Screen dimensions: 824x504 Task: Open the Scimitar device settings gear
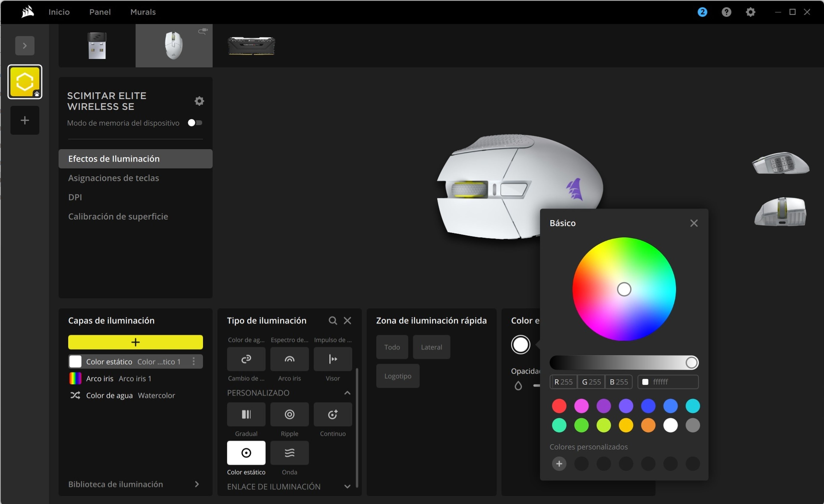[x=199, y=101]
